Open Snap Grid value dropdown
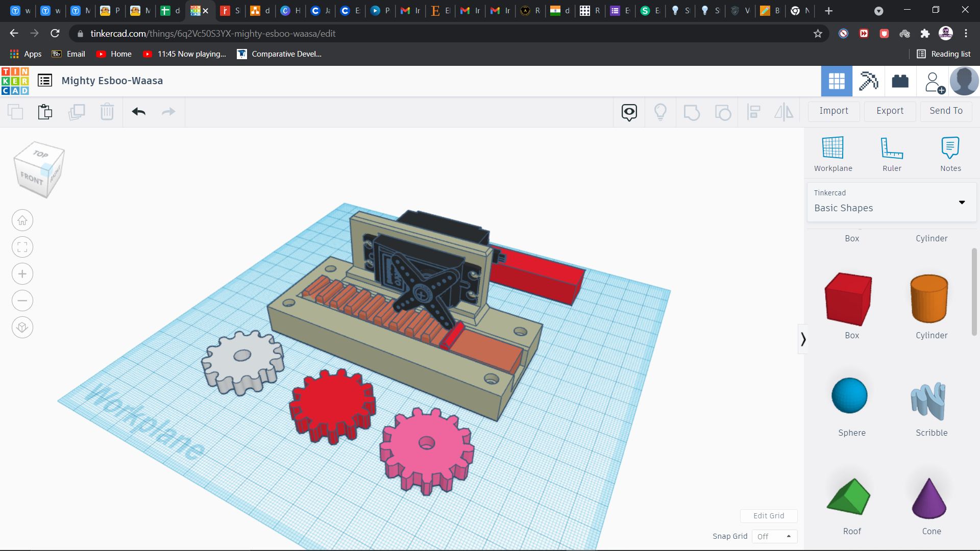This screenshot has height=551, width=980. click(774, 536)
